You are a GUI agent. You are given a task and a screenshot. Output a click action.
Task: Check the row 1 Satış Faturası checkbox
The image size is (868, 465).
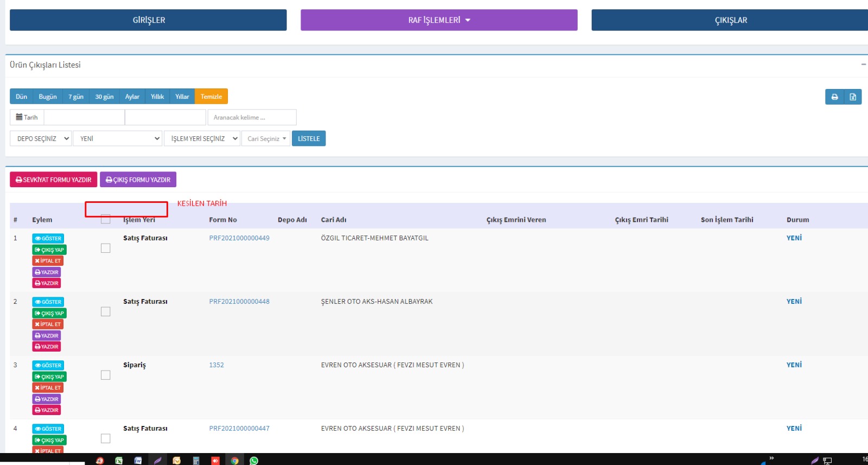tap(106, 248)
